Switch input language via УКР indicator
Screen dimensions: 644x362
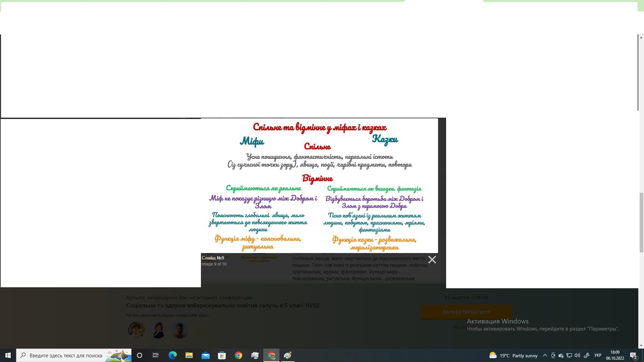click(597, 355)
